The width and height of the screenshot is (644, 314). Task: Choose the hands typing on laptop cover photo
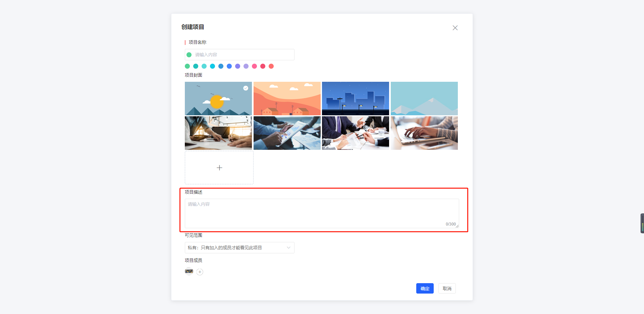424,133
